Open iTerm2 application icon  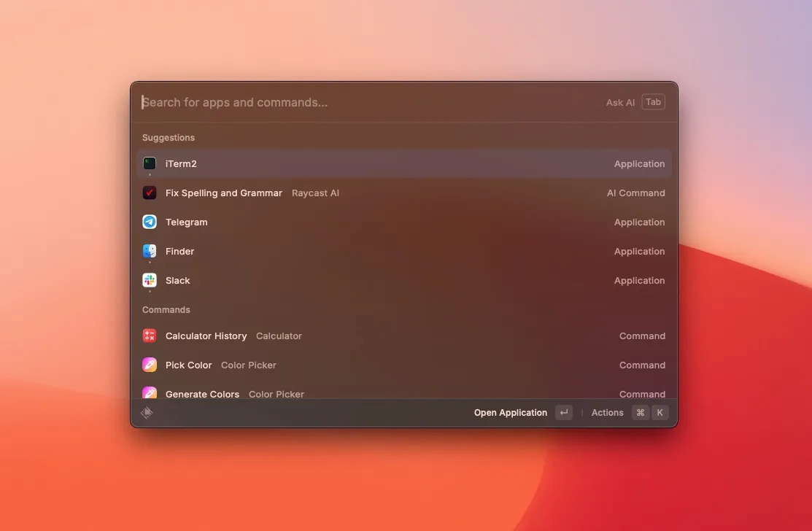[x=150, y=163]
